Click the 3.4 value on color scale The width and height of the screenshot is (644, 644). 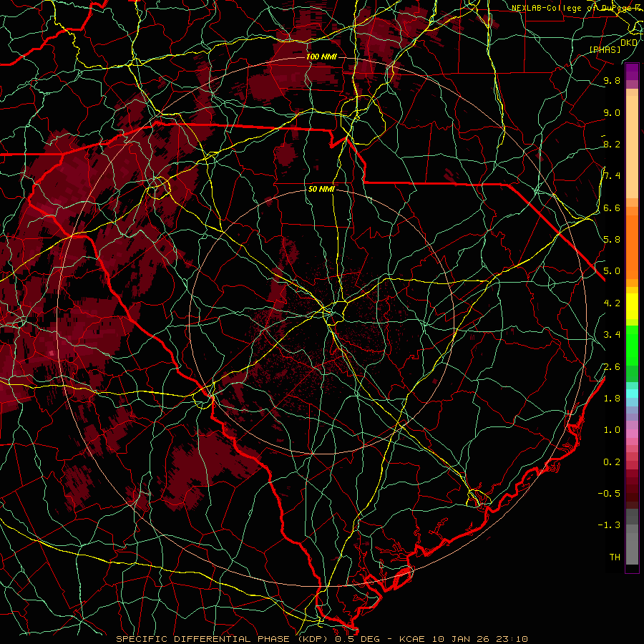[612, 335]
